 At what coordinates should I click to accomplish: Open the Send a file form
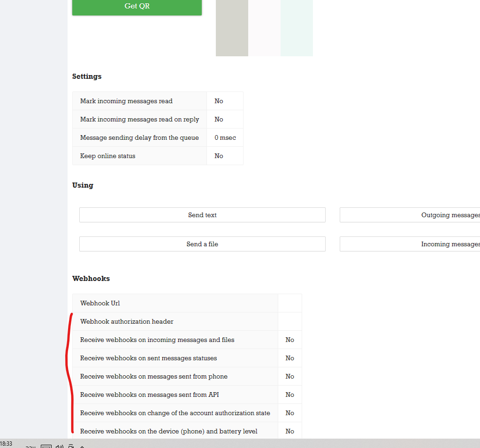[x=202, y=244]
